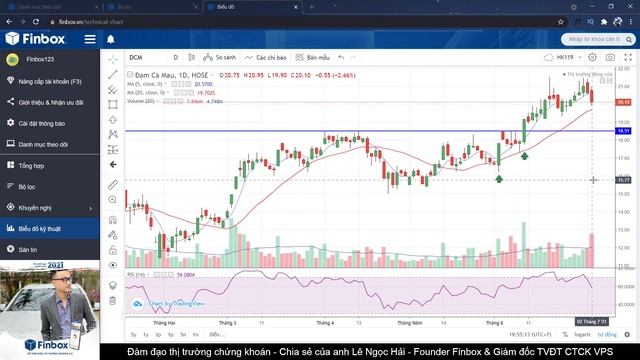Open Tổng hợp overview page

(50, 166)
